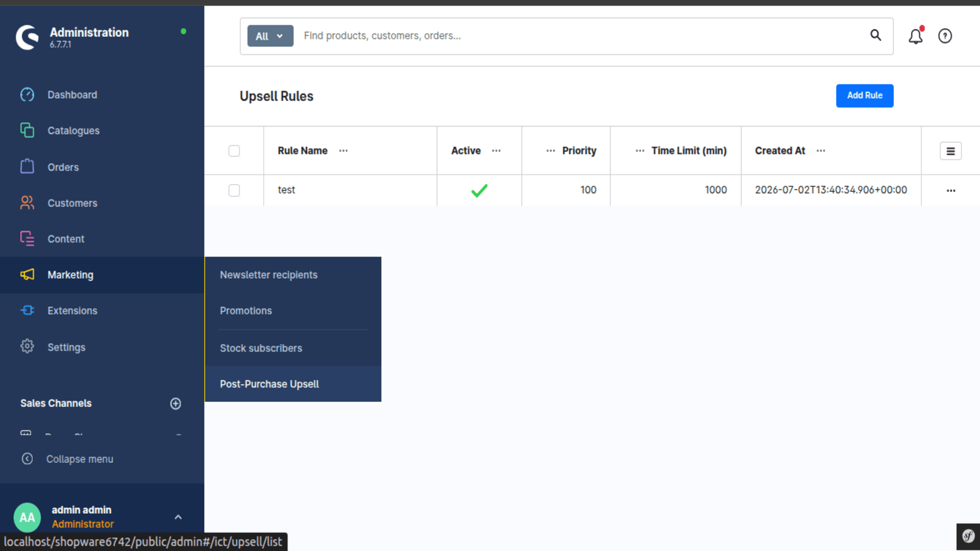Viewport: 980px width, 551px height.
Task: Open context menu for the test rule row
Action: point(951,190)
